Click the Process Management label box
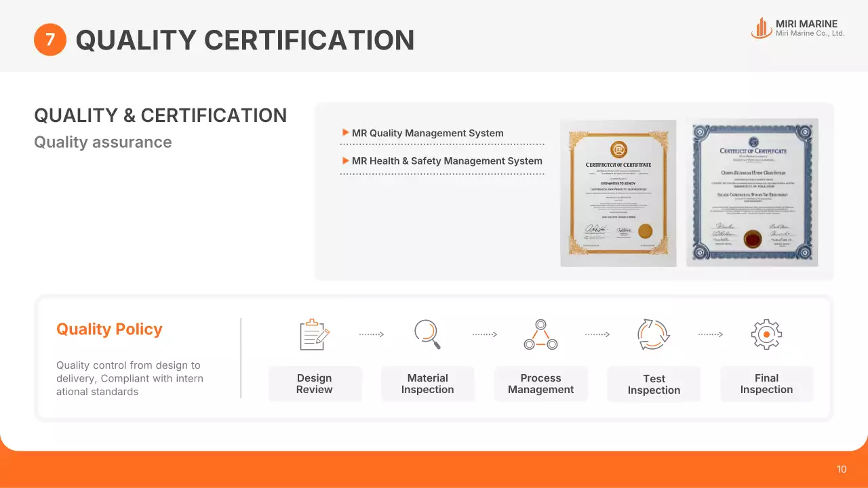 540,384
